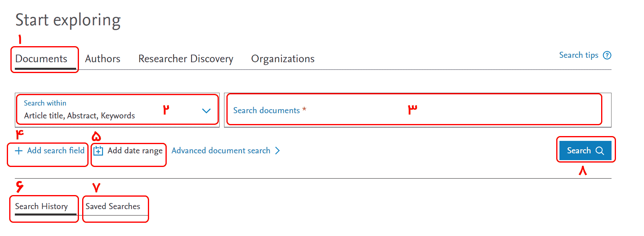Image resolution: width=644 pixels, height=236 pixels.
Task: Click the plus icon beside Add search field
Action: [18, 151]
